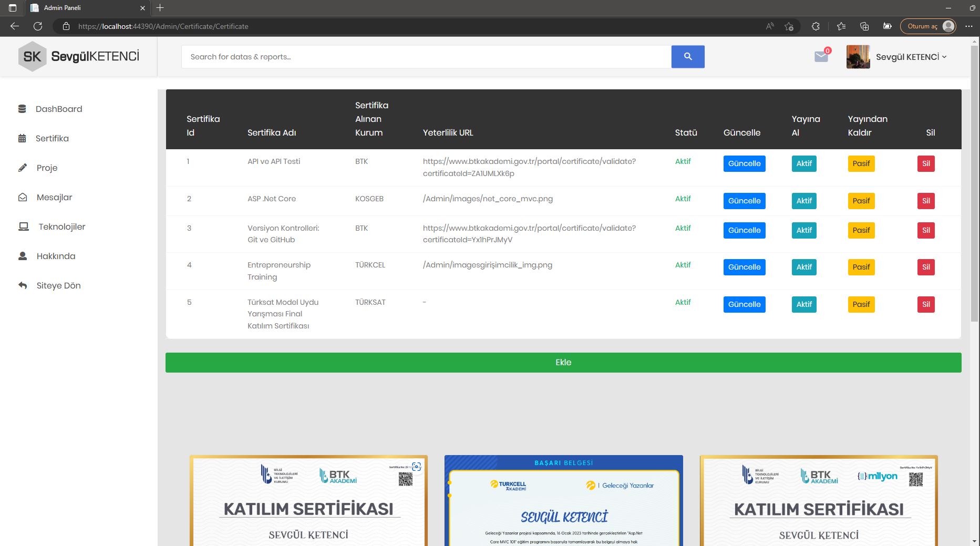980x546 pixels.
Task: Open browser Settings and more ellipsis
Action: 969,26
